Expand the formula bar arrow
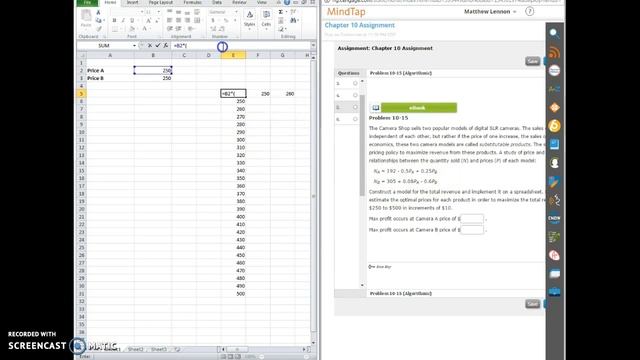The image size is (640, 360). pyautogui.click(x=313, y=46)
